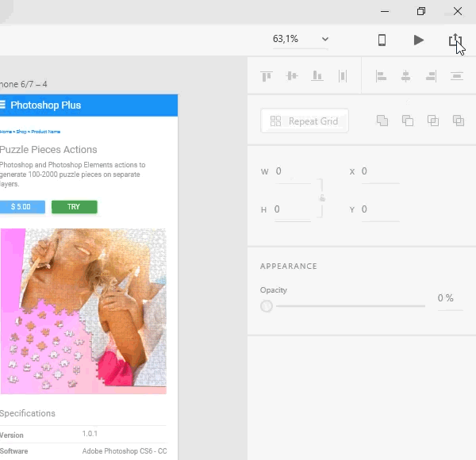Click the Adobe Photoshop CS6 - CC text
This screenshot has height=460, width=476.
click(125, 451)
